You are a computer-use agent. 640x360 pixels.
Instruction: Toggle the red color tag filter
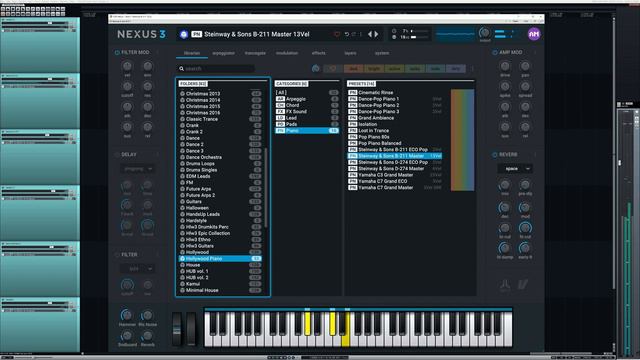353,69
